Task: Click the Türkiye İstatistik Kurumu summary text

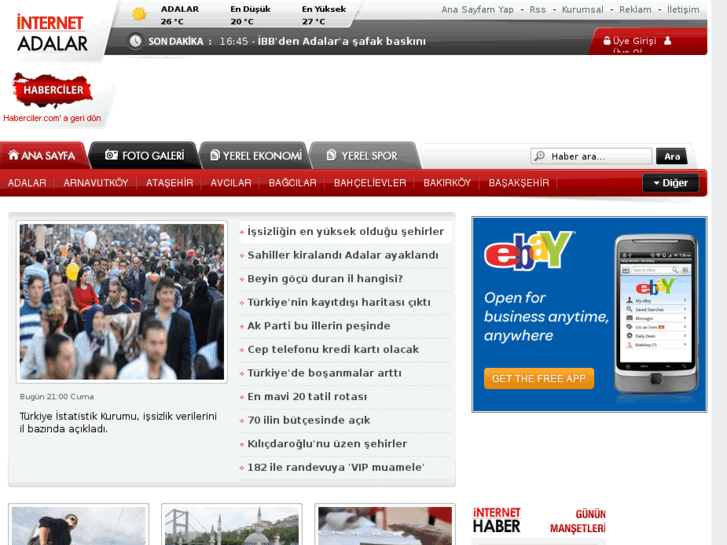Action: point(118,423)
